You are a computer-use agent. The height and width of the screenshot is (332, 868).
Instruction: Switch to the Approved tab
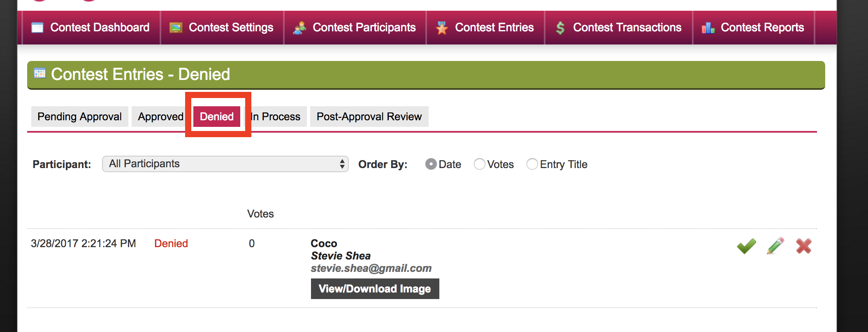(160, 117)
